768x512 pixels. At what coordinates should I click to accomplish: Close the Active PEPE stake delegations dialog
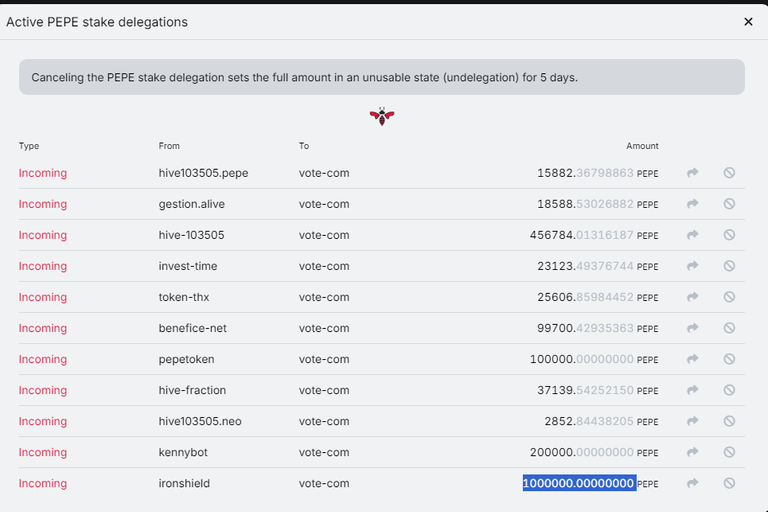(x=748, y=22)
